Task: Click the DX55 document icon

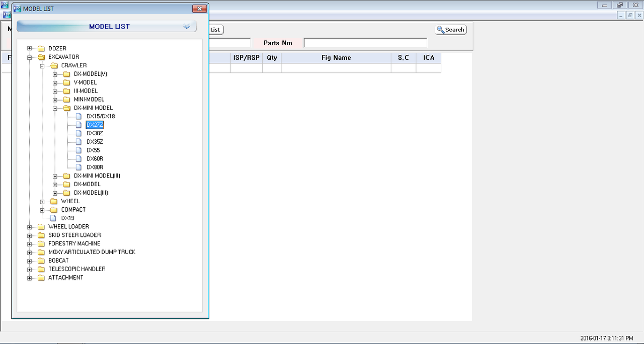Action: click(x=78, y=150)
